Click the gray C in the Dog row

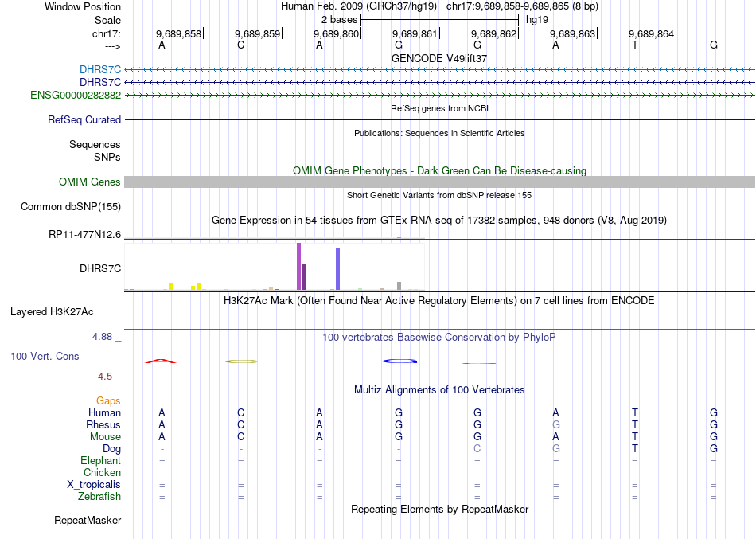pos(477,449)
